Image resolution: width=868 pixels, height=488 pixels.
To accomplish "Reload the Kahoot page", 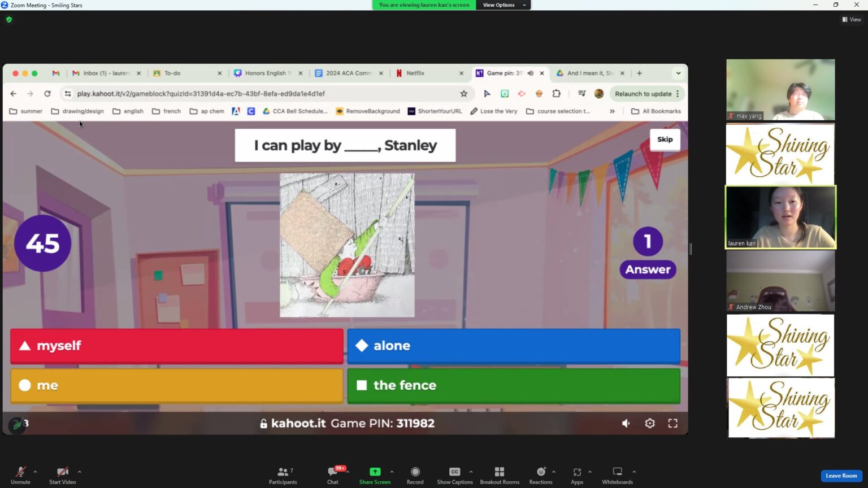I will point(47,94).
